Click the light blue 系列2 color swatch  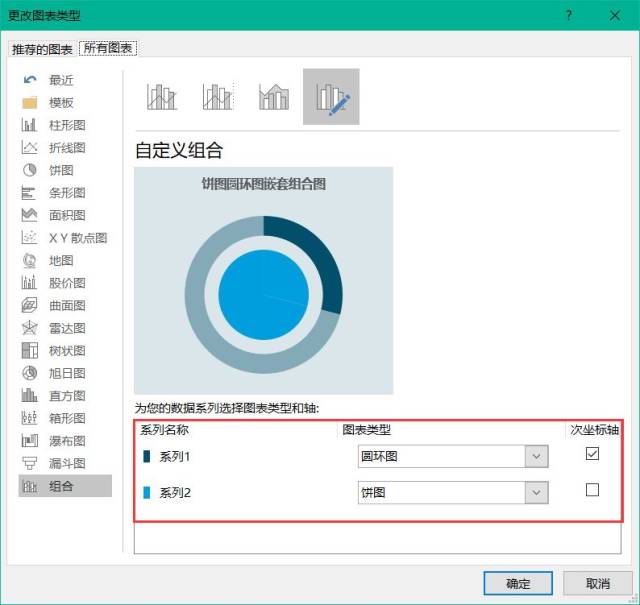pos(147,492)
